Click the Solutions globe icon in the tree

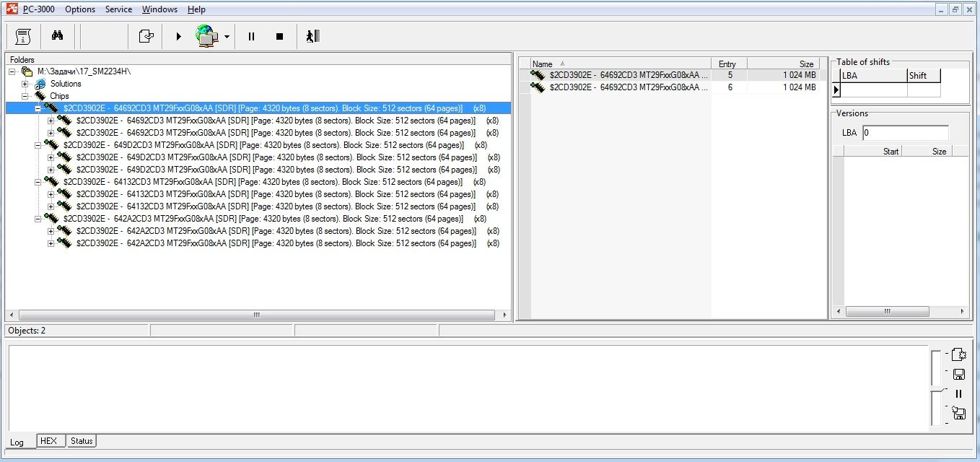coord(40,84)
